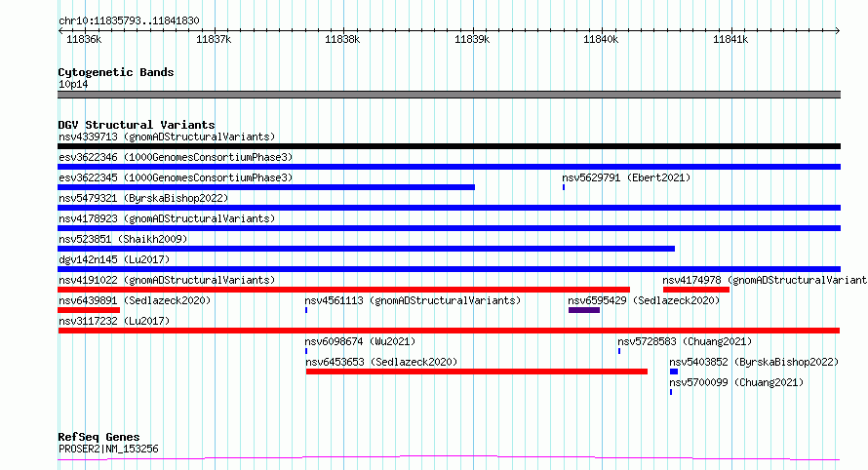Viewport: 868px width, 470px height.
Task: Open the nsv4178923 (gnomADStructuralVariants) label
Action: [167, 218]
